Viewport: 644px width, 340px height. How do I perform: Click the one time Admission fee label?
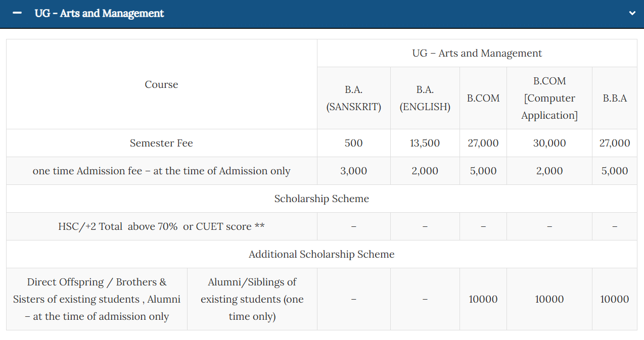161,171
